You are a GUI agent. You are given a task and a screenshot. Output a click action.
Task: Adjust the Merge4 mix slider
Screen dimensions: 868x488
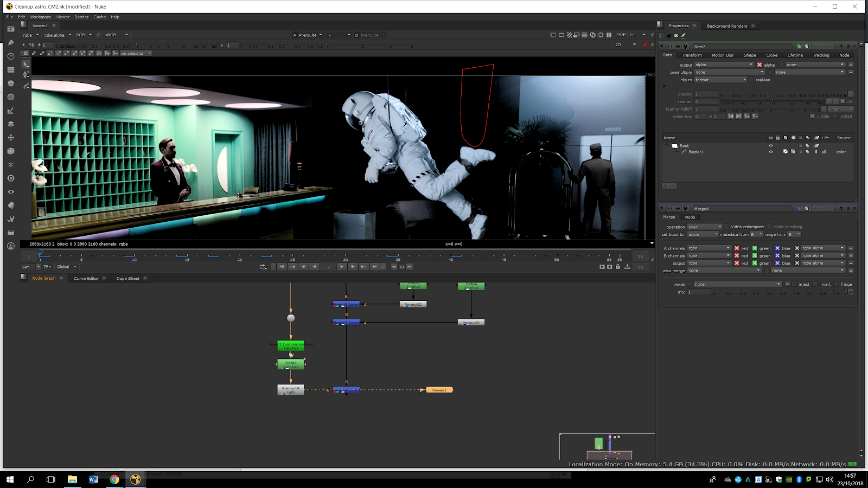tap(780, 292)
